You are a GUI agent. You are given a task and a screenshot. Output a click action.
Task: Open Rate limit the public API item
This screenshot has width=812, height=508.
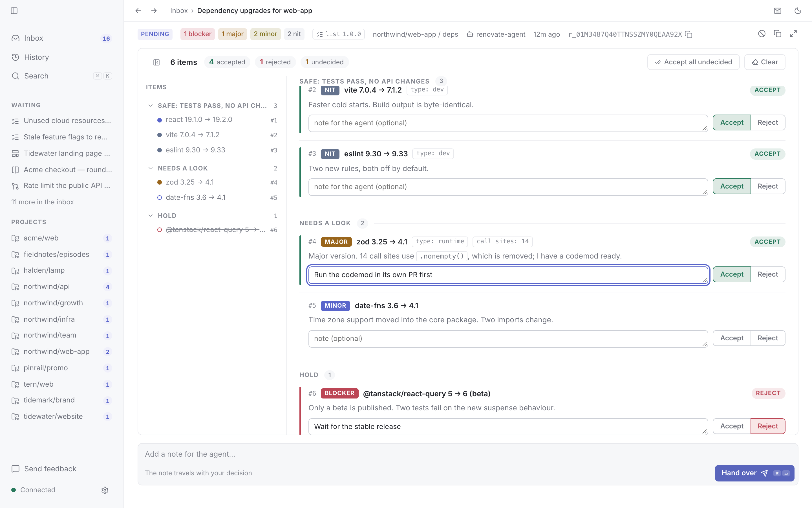pyautogui.click(x=62, y=185)
